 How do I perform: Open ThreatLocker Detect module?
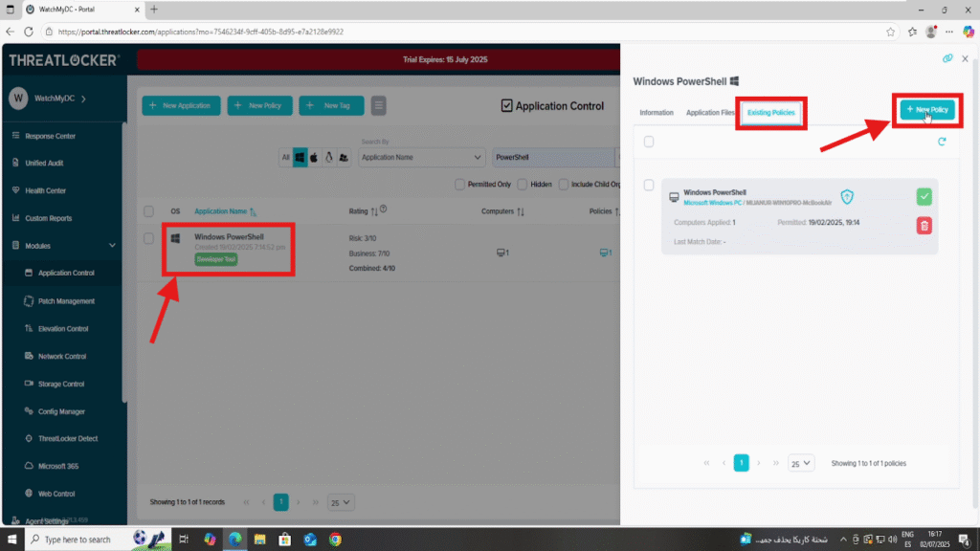(68, 438)
